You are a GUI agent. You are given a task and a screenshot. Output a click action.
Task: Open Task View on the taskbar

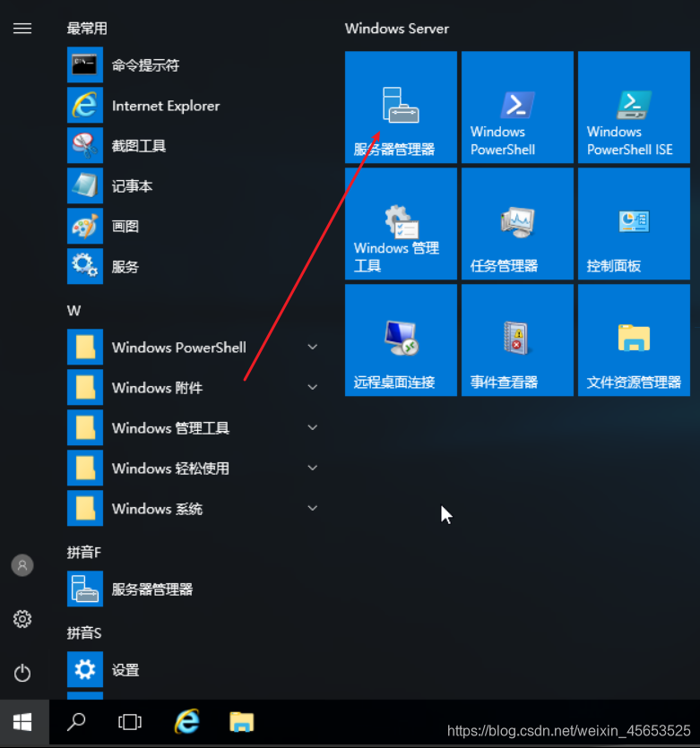[130, 722]
